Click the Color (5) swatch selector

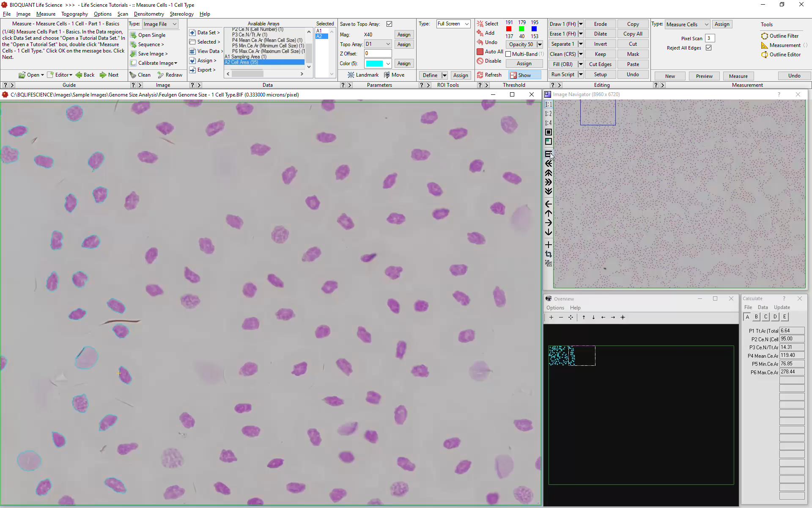[x=377, y=63]
